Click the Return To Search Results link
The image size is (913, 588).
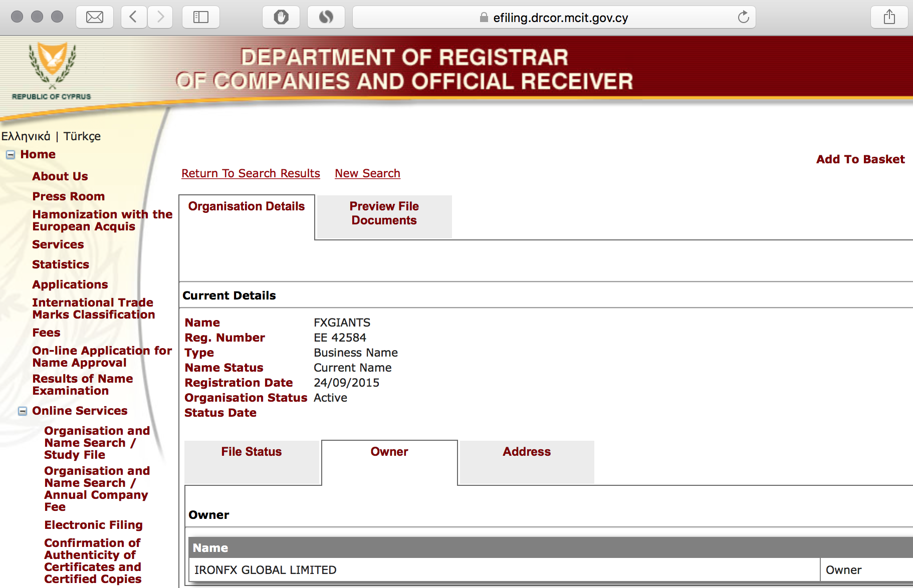(x=251, y=173)
